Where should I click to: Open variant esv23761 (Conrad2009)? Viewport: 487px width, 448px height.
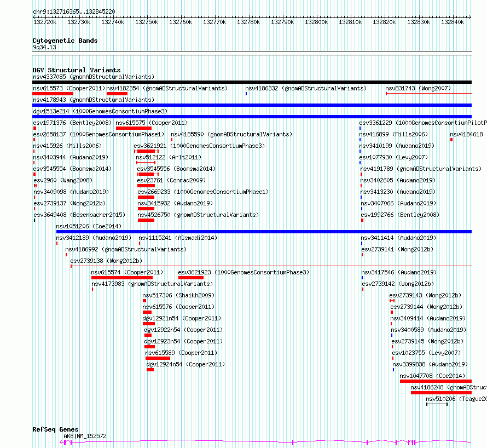[171, 180]
